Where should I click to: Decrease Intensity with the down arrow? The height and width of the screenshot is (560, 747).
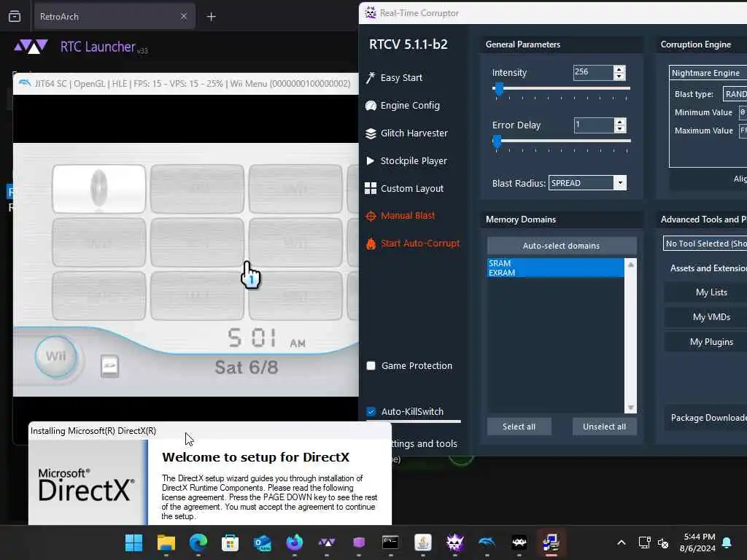pyautogui.click(x=619, y=76)
